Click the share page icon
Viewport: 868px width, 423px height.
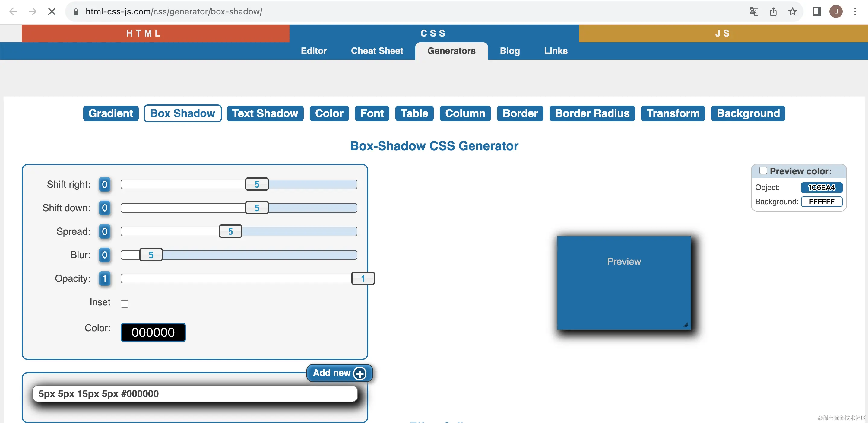(x=773, y=11)
